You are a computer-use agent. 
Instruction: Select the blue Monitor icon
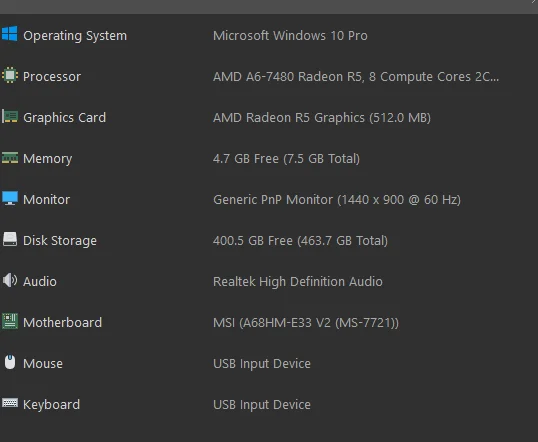(10, 198)
